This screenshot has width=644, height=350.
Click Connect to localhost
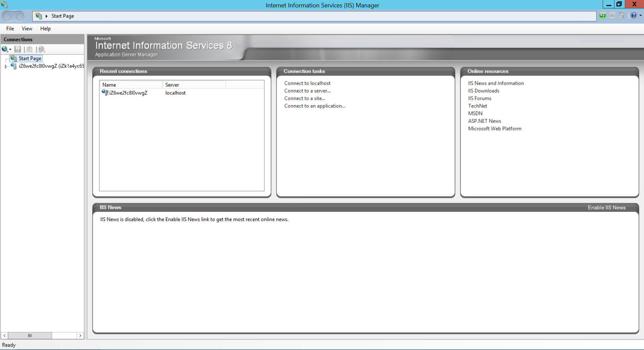pyautogui.click(x=307, y=83)
